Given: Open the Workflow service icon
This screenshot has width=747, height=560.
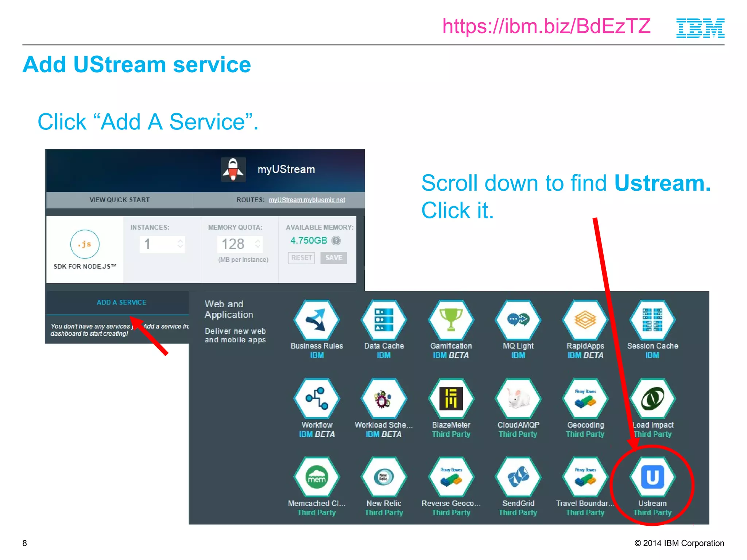Looking at the screenshot, I should pos(317,398).
